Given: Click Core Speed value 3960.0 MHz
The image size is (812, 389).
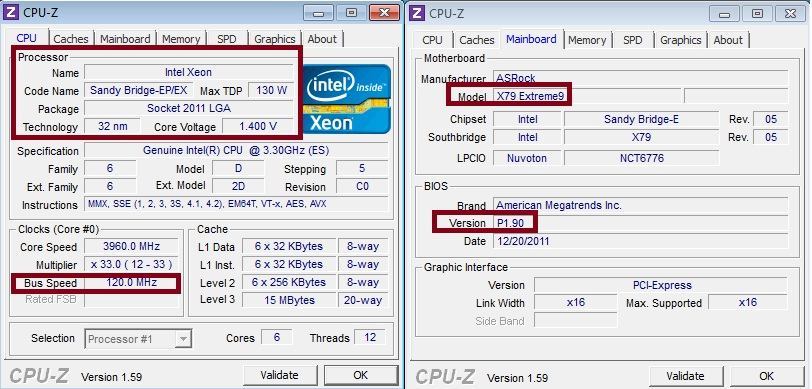Looking at the screenshot, I should point(132,247).
